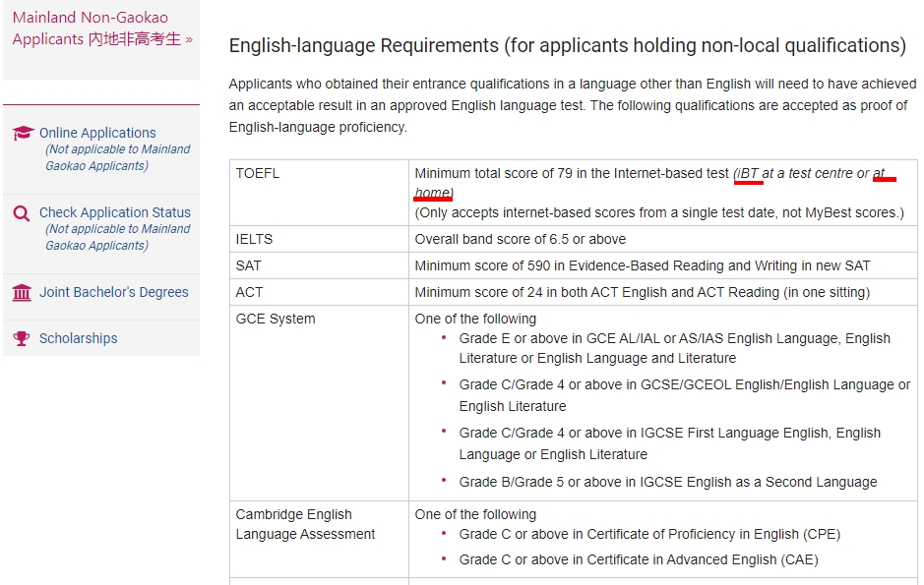Image resolution: width=924 pixels, height=585 pixels.
Task: Click the IGCSE English as a Second Language bullet
Action: 667,482
